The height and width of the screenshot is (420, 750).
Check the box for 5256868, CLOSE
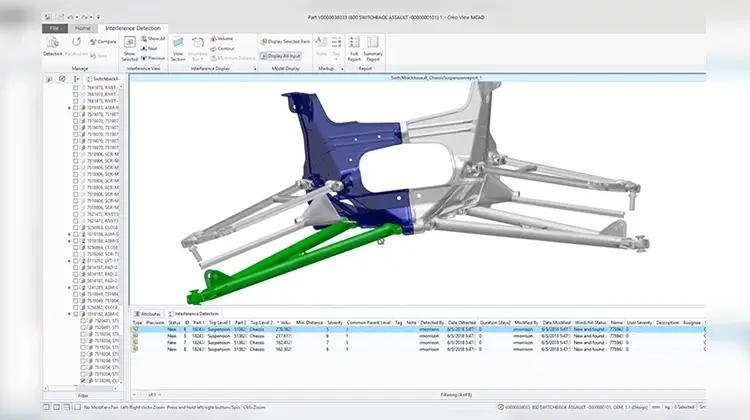(x=76, y=248)
